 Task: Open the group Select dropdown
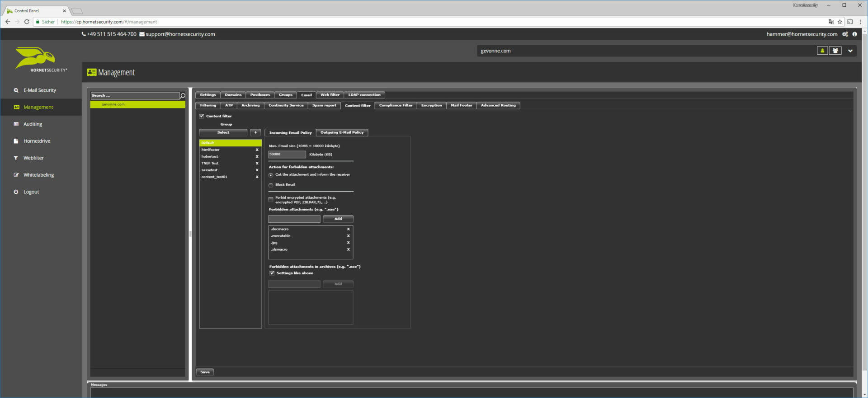(x=223, y=132)
